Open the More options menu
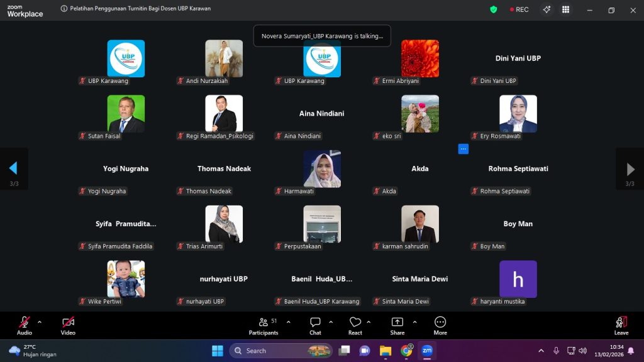The image size is (644, 362). click(x=440, y=326)
